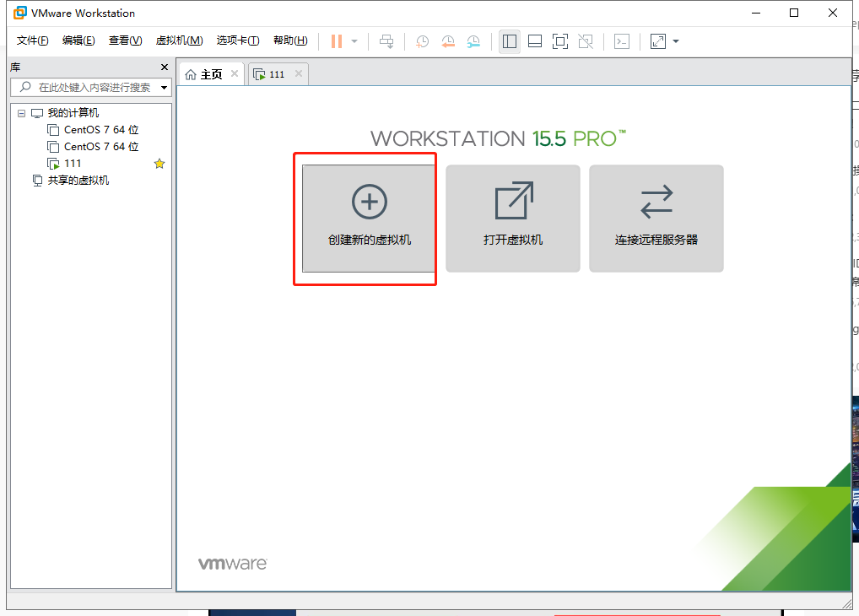
Task: Open the console view toolbar icon
Action: [622, 41]
